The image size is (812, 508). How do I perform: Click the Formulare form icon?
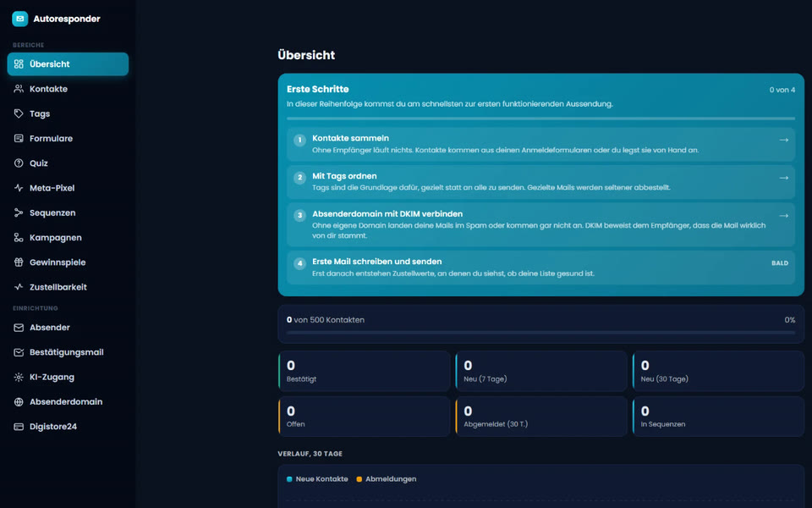(19, 138)
